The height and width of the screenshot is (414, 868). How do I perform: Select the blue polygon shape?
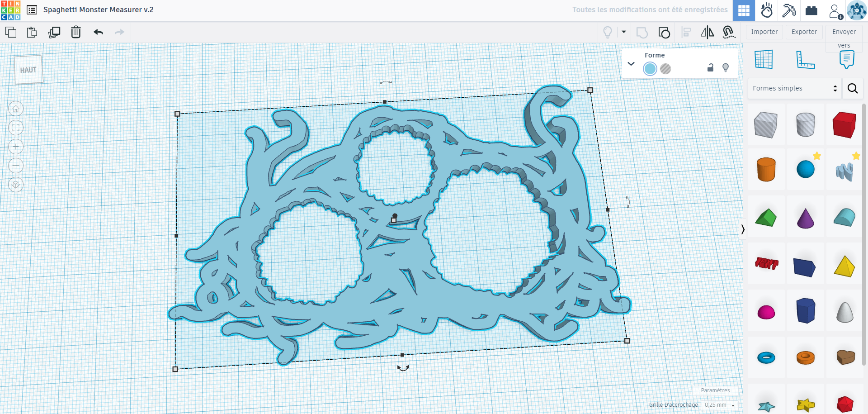[x=805, y=310]
